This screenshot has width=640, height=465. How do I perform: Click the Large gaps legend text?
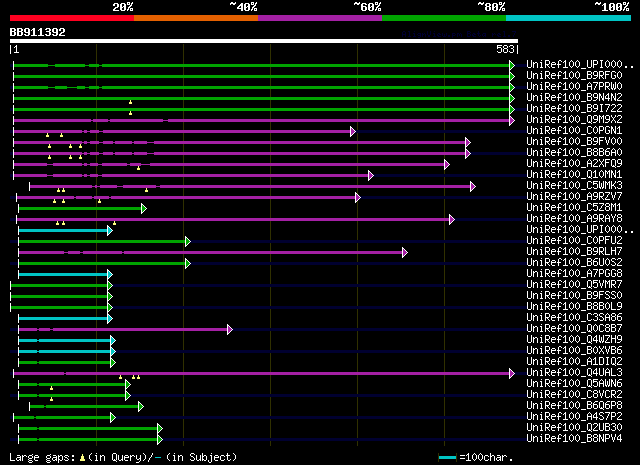[x=42, y=457]
